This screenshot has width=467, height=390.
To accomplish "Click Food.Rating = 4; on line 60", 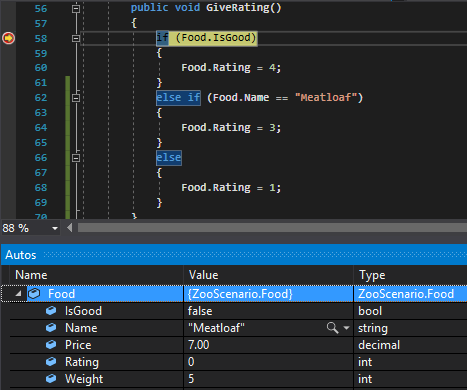I will pos(231,68).
